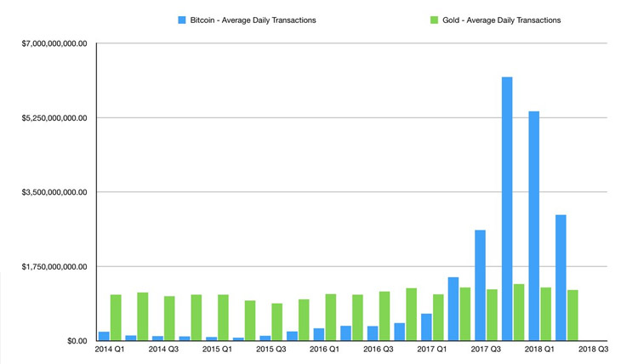The height and width of the screenshot is (364, 638).
Task: Click the $7,000,000,000.00 axis label
Action: (54, 43)
